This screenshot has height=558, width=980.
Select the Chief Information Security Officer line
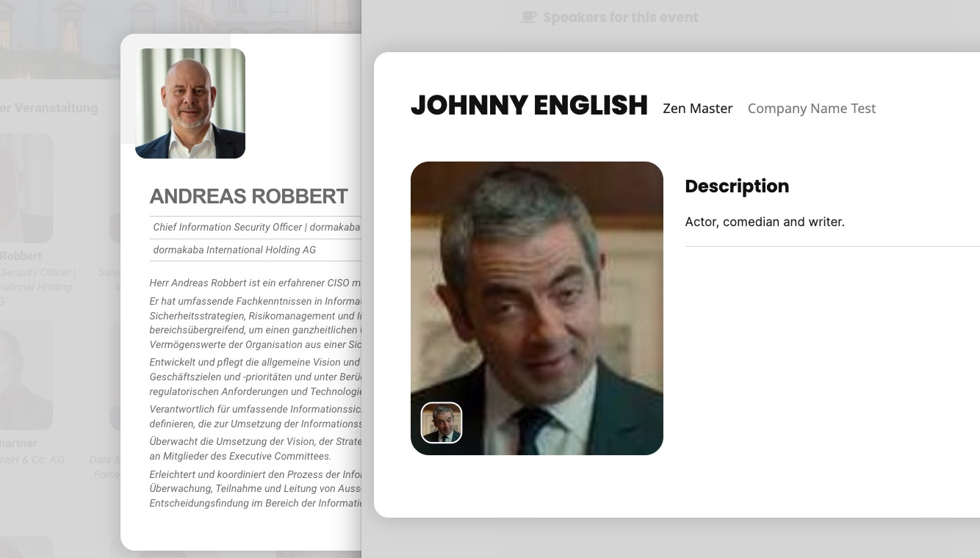pos(256,228)
